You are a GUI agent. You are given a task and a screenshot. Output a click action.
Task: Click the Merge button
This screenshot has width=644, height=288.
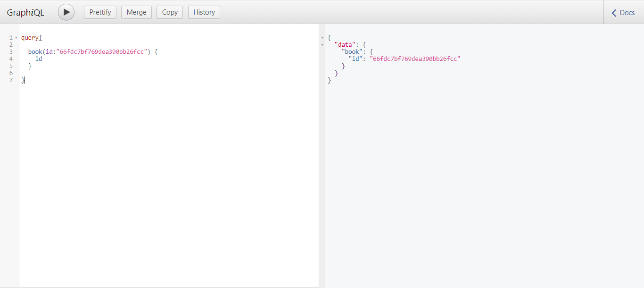click(136, 12)
